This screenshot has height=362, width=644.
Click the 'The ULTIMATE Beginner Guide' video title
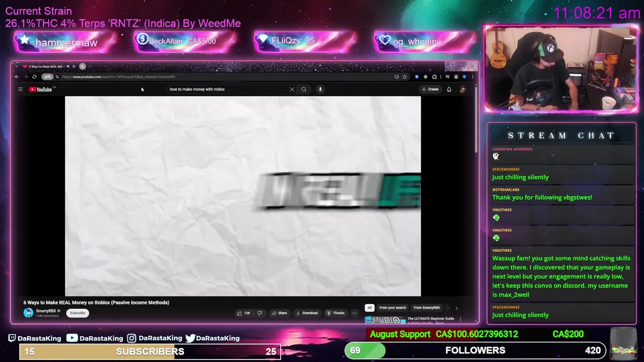(431, 318)
